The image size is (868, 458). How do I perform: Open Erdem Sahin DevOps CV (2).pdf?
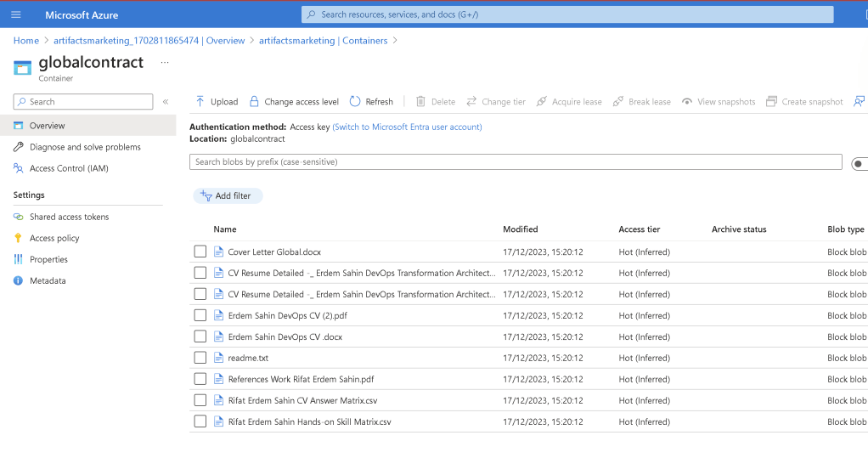click(288, 315)
